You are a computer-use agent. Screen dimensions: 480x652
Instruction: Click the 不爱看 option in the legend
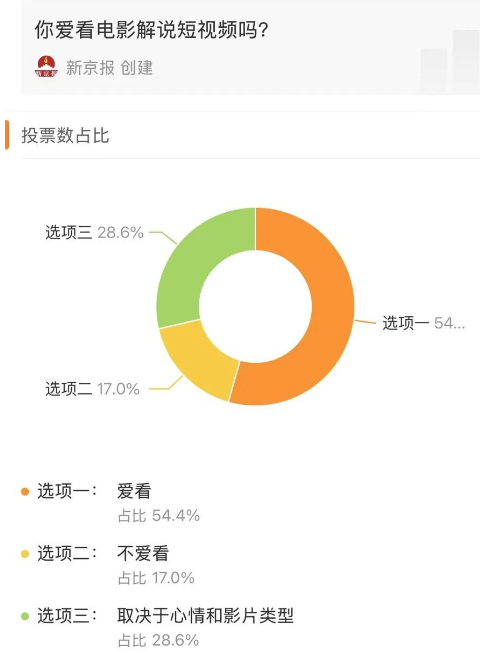(143, 554)
